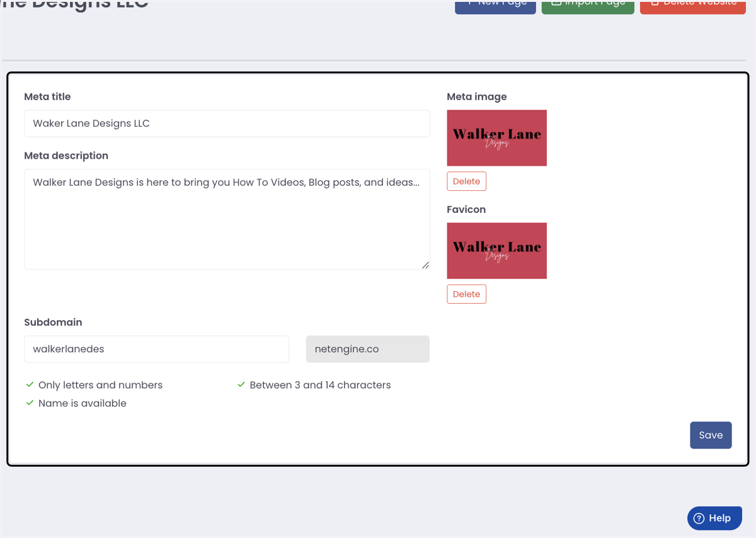
Task: Open the Help widget
Action: [714, 518]
